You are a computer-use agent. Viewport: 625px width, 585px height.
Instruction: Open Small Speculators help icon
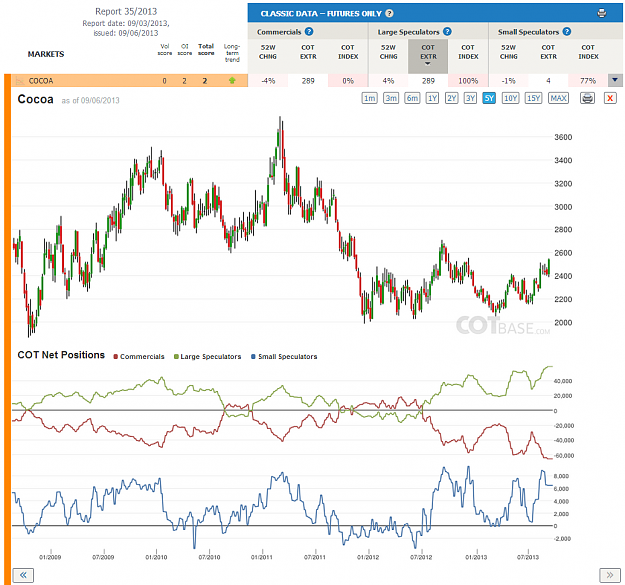tap(567, 31)
